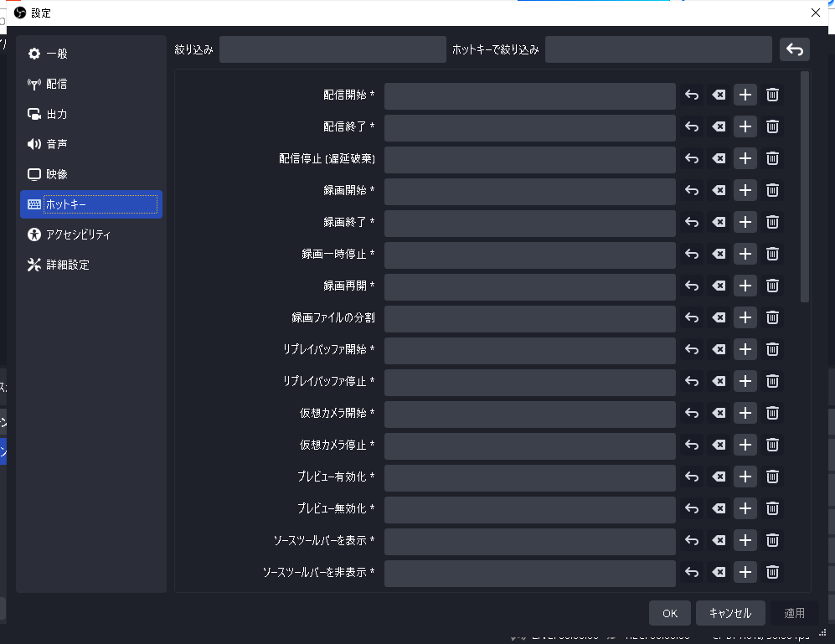Focus the 録画終了 hotkey input field
The width and height of the screenshot is (835, 644).
(529, 223)
